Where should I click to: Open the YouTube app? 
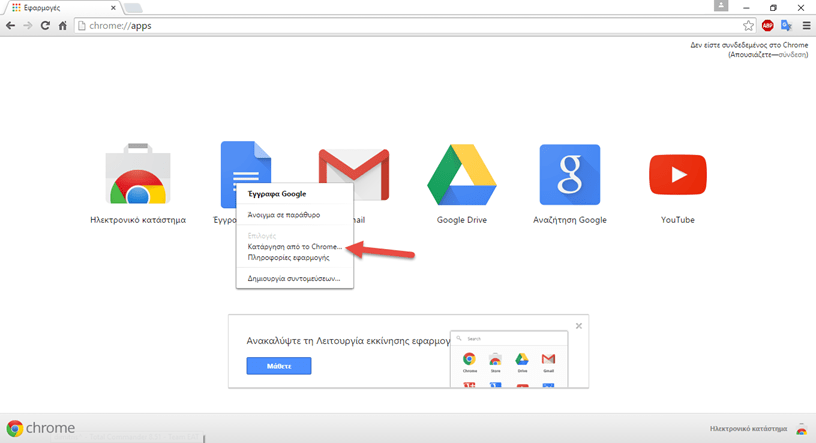tap(678, 174)
